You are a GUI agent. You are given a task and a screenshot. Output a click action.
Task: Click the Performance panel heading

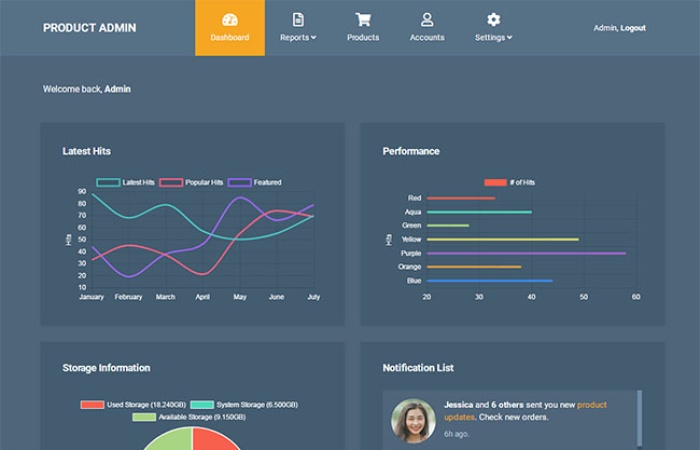(x=411, y=151)
